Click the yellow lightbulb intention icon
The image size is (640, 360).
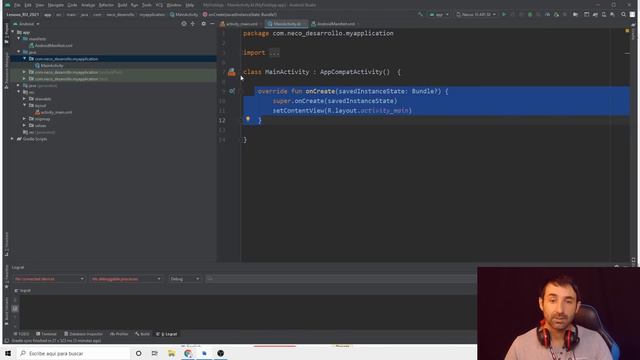[247, 119]
